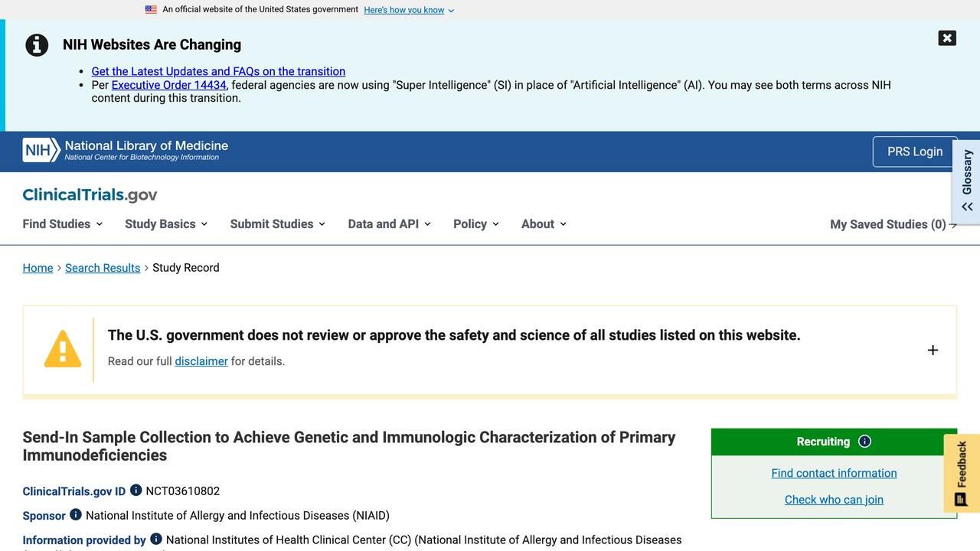Open Find contact information link
980x551 pixels.
[834, 473]
